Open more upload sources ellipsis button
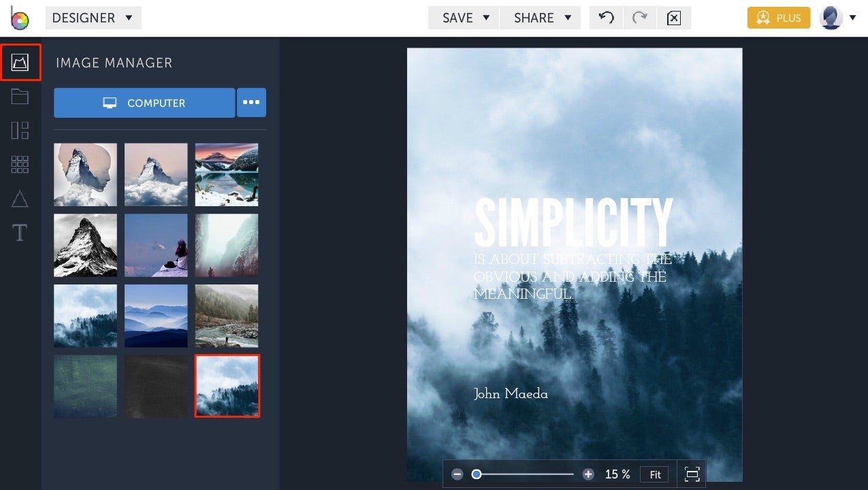 [251, 103]
